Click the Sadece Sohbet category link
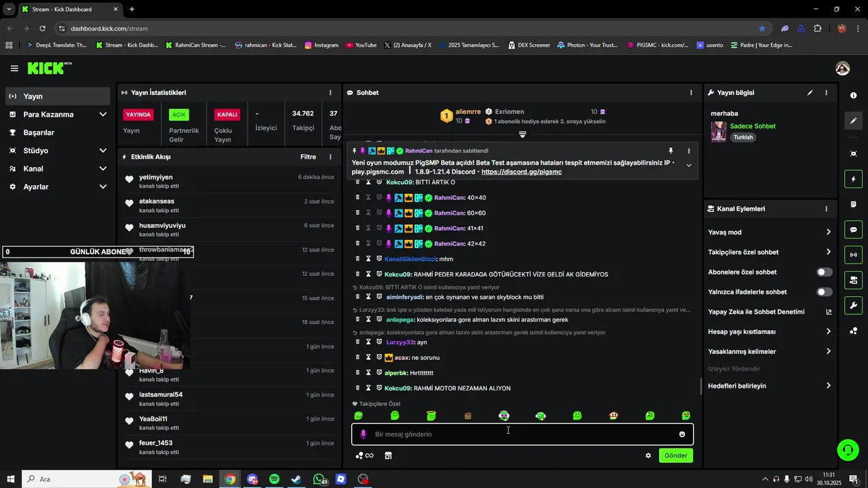Image resolution: width=868 pixels, height=488 pixels. tap(753, 126)
